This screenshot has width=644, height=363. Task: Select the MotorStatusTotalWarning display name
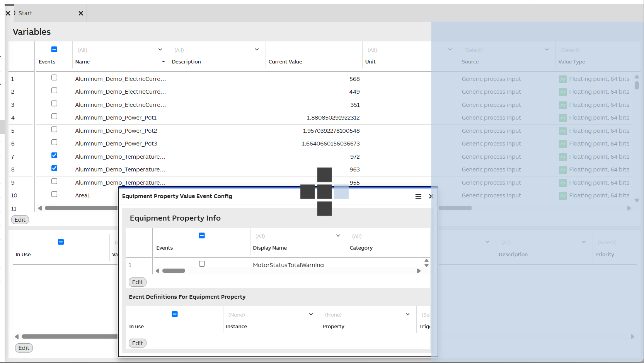coord(288,265)
